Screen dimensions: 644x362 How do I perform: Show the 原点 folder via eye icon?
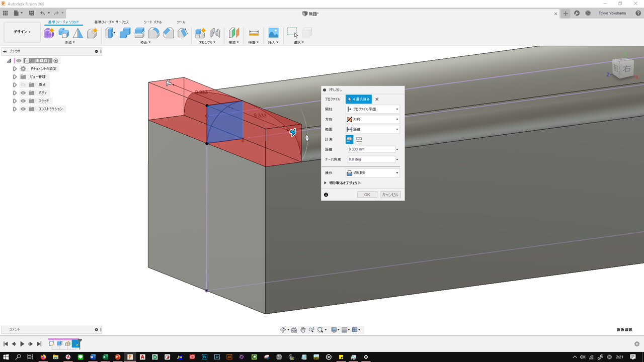[x=23, y=85]
